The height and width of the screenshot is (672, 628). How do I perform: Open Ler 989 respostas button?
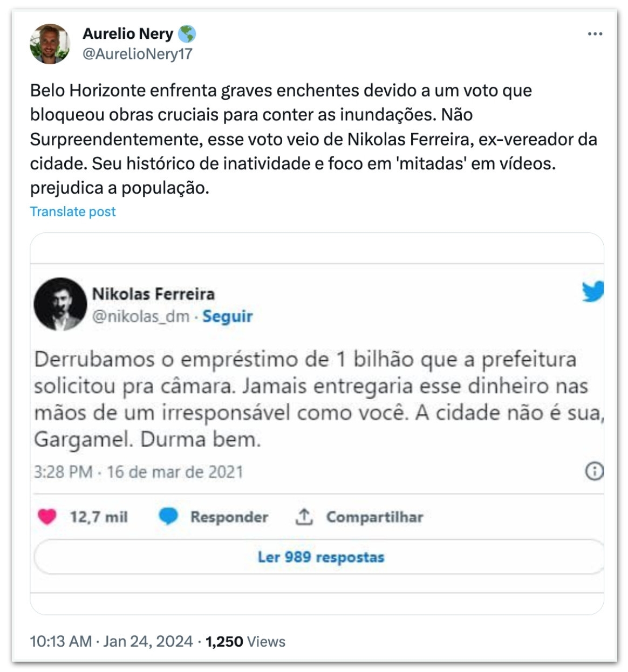coord(320,557)
